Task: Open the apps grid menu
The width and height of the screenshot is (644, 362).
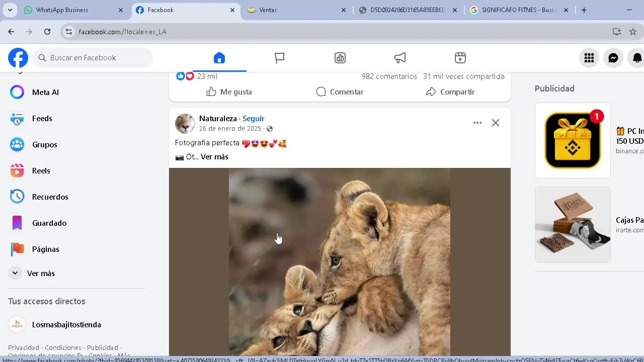Action: 589,58
